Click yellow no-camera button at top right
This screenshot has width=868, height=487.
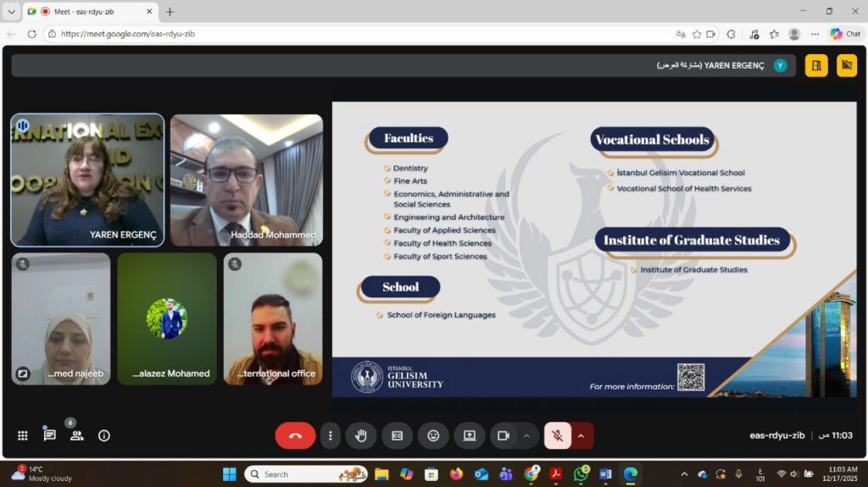pyautogui.click(x=846, y=65)
